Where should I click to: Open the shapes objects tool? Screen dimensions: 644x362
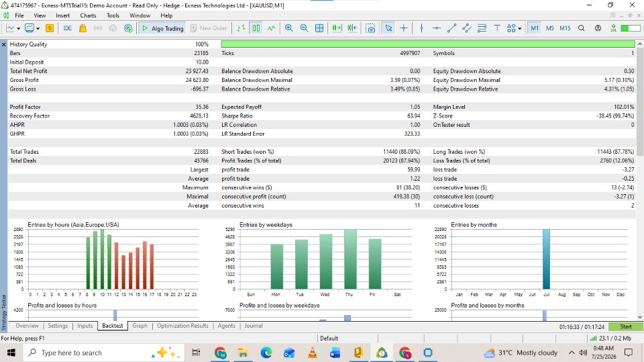click(x=511, y=28)
